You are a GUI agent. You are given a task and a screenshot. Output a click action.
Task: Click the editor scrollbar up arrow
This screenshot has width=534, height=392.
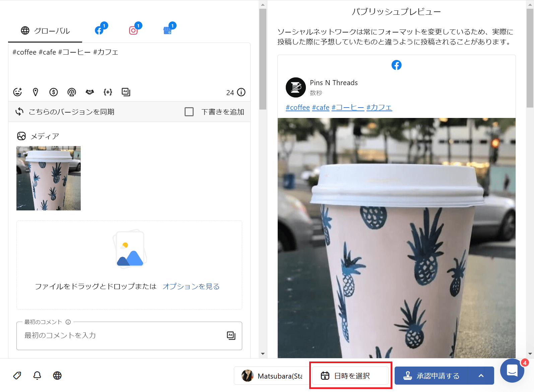click(263, 5)
